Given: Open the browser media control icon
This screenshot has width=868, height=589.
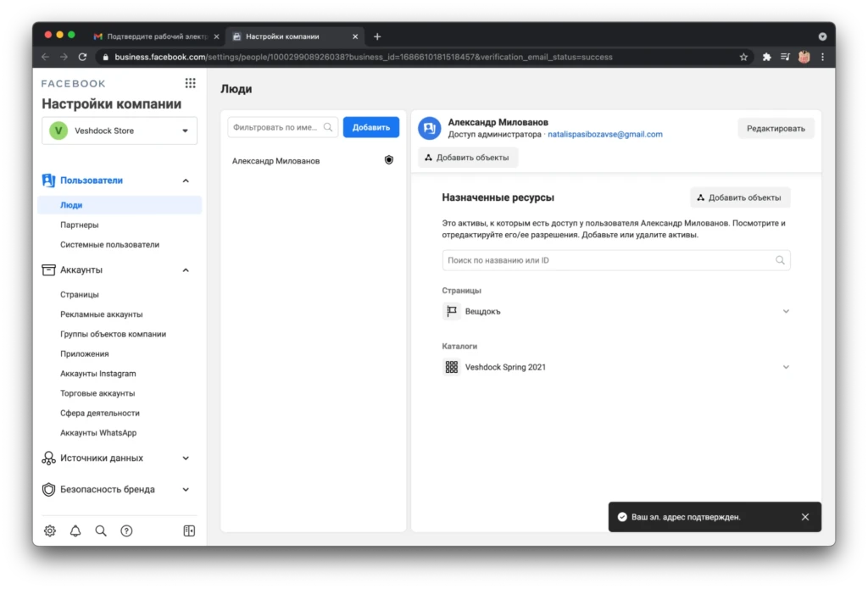Looking at the screenshot, I should tap(785, 57).
